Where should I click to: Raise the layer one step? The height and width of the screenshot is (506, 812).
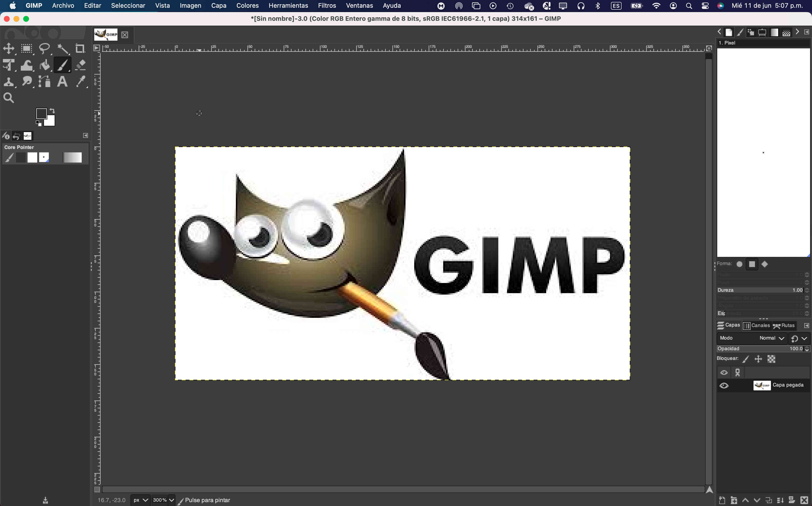746,500
